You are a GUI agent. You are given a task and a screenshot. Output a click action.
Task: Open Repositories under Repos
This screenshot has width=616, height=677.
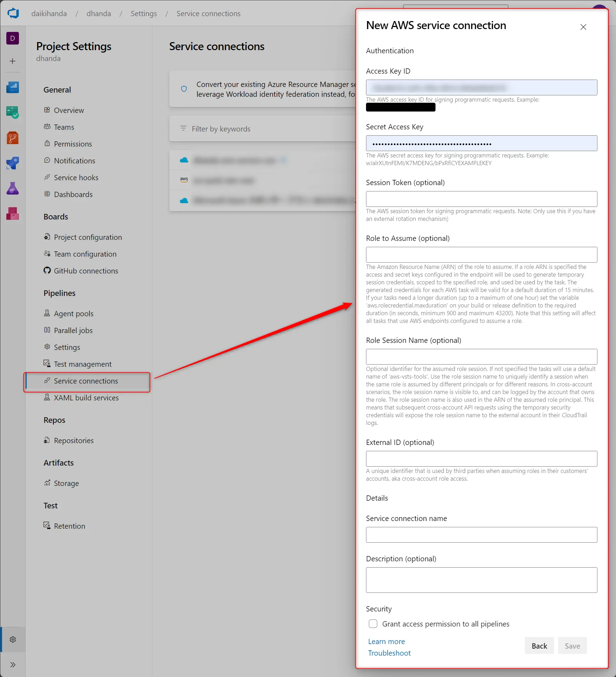click(74, 440)
